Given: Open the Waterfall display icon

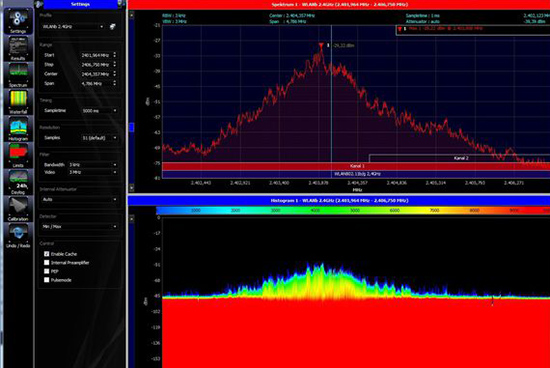Looking at the screenshot, I should 18,102.
